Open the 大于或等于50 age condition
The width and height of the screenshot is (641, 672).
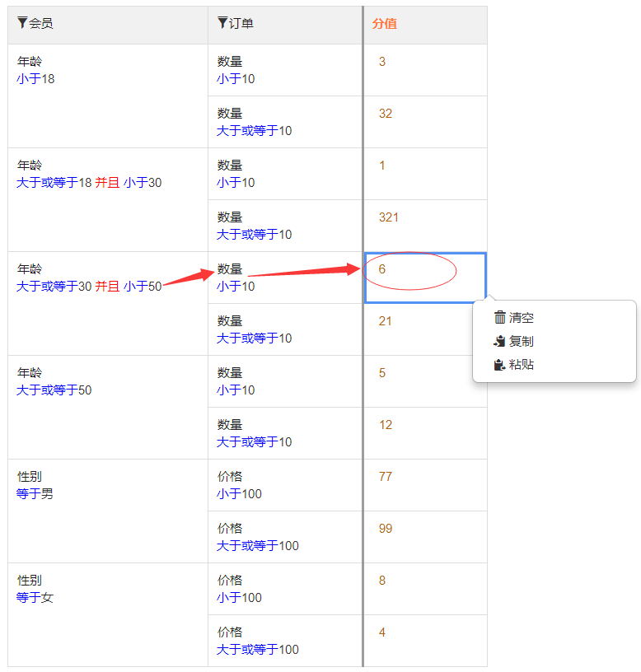54,390
